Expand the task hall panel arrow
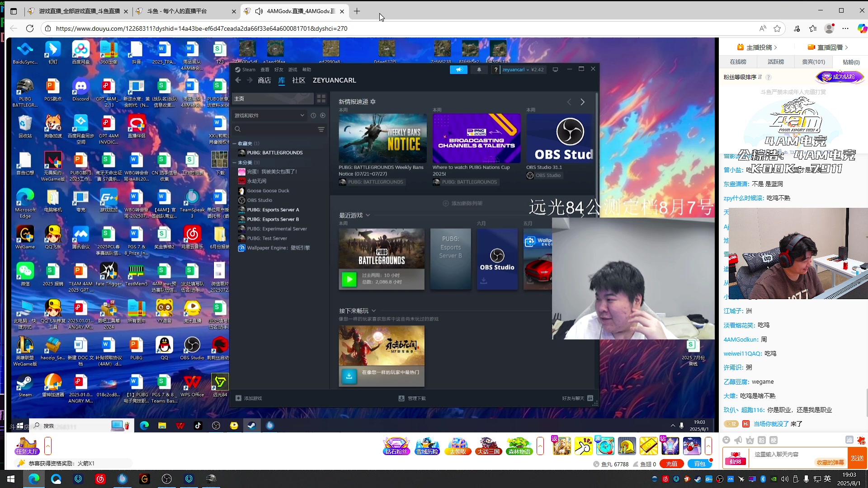This screenshot has width=868, height=488. [48, 446]
